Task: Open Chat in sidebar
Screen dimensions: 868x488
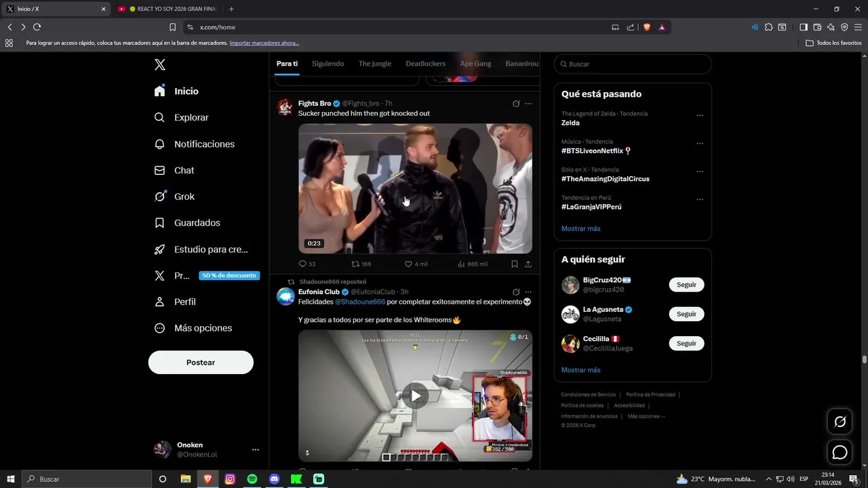Action: click(x=174, y=170)
